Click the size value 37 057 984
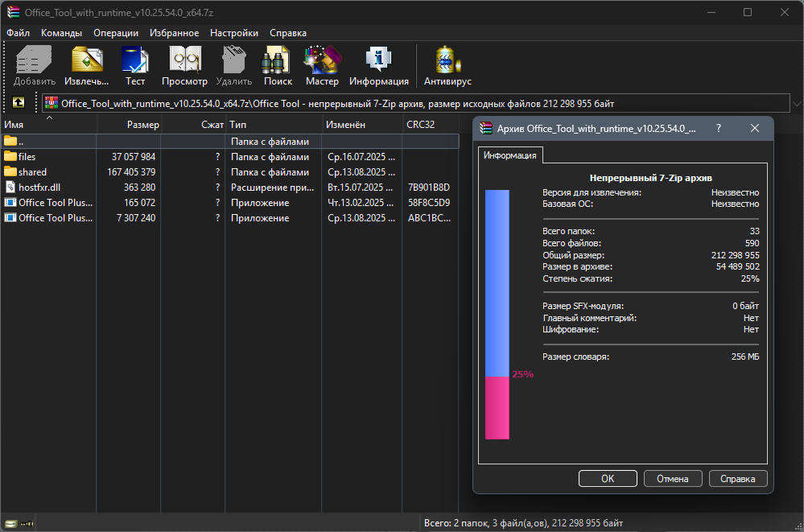Screen dimensions: 804x532 134,156
